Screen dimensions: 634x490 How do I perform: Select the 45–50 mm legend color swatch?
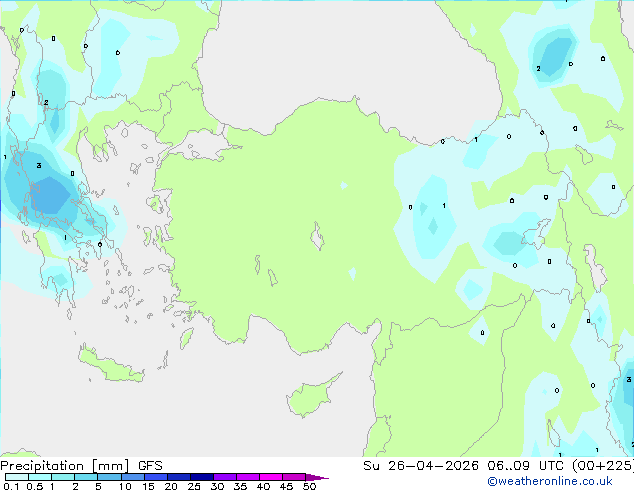[x=294, y=477]
